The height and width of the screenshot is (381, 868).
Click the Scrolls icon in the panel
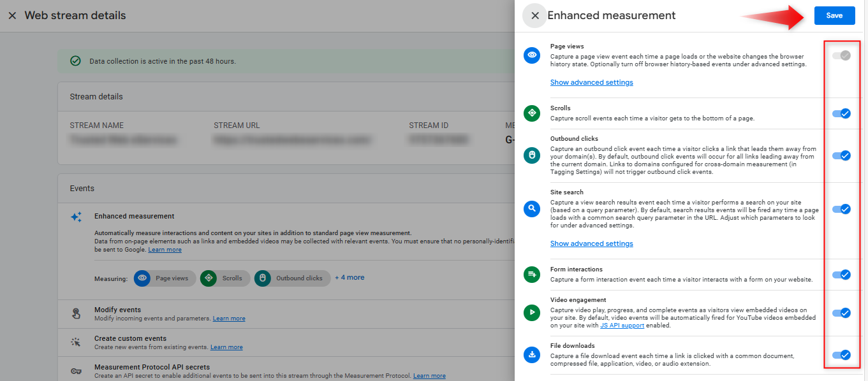531,113
